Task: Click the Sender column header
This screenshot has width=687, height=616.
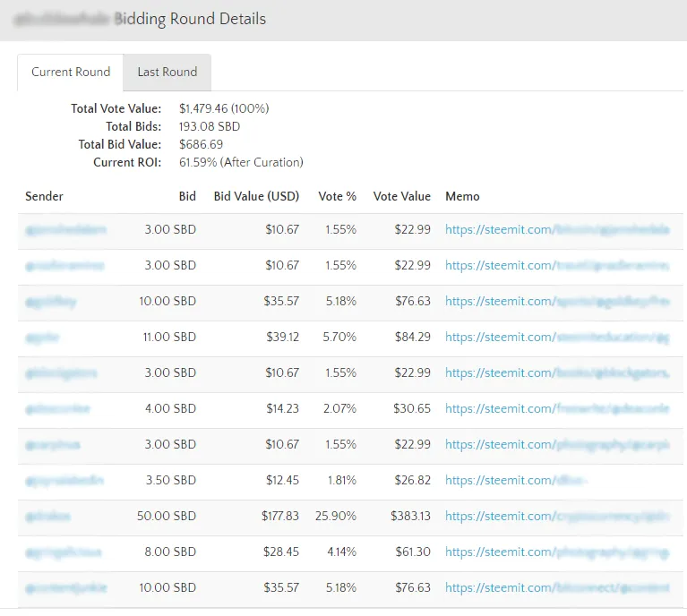Action: [x=44, y=196]
